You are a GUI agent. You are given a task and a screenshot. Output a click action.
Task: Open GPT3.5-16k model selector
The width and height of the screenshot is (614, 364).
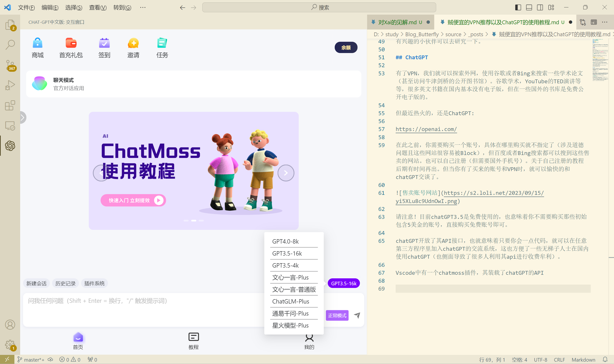tap(344, 283)
